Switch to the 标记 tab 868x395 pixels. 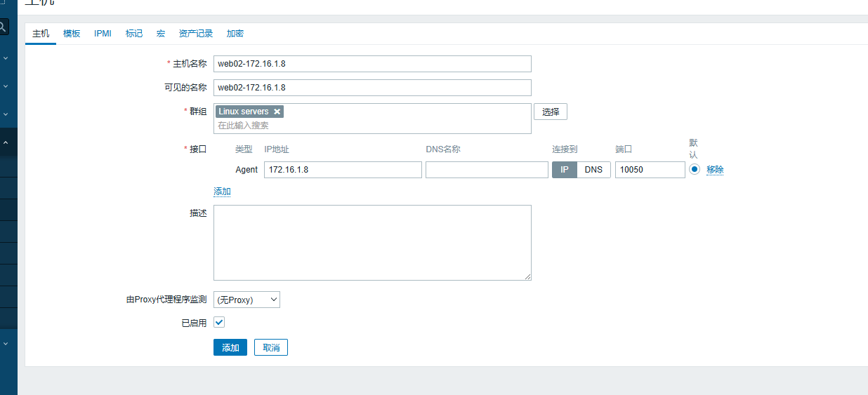tap(134, 34)
